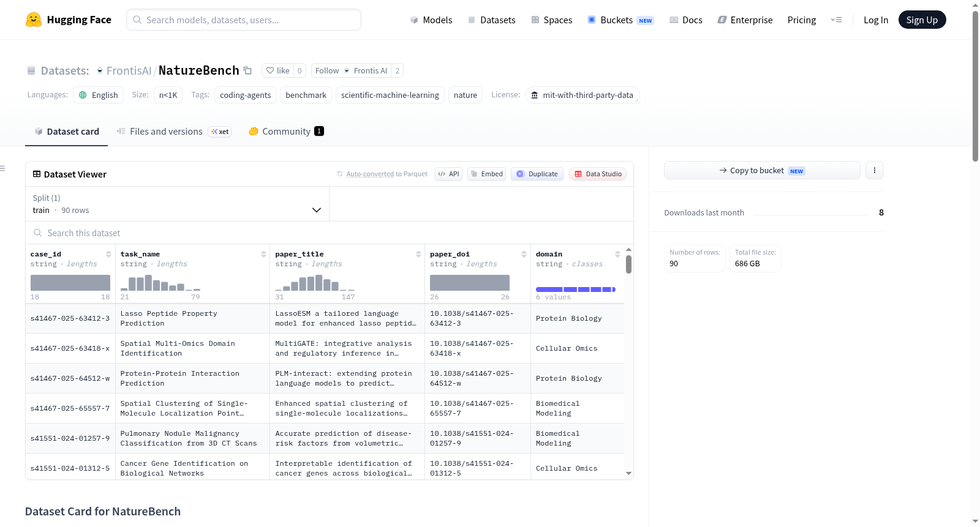980x527 pixels.
Task: Switch to Files and versions tab
Action: pyautogui.click(x=174, y=131)
